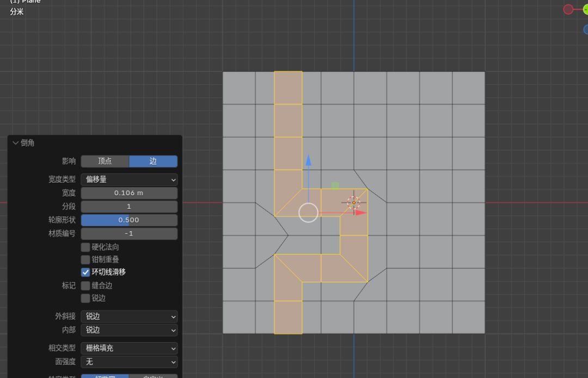
Task: Click the blue Z axis circle in navigation gizmo
Action: (x=586, y=29)
